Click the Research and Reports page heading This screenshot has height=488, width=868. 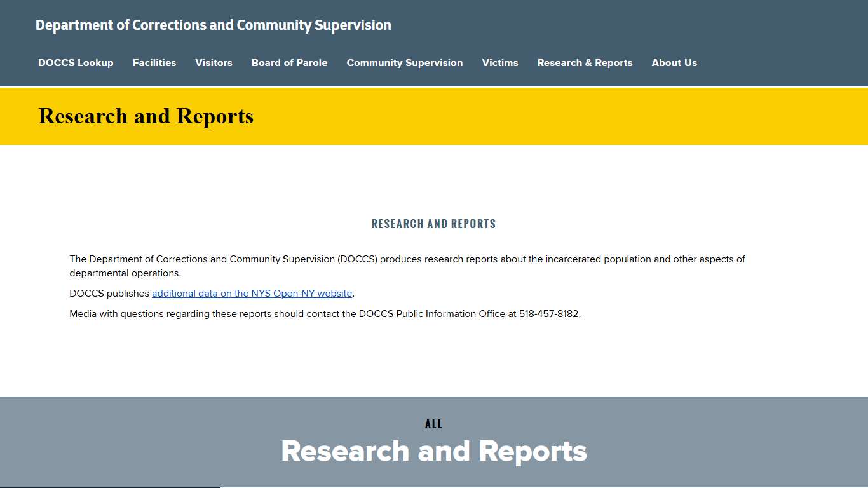(x=146, y=116)
